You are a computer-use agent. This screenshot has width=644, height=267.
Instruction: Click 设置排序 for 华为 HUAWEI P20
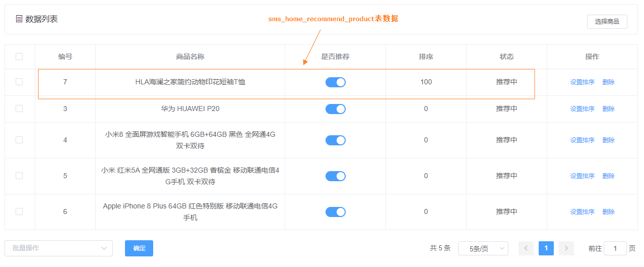582,109
